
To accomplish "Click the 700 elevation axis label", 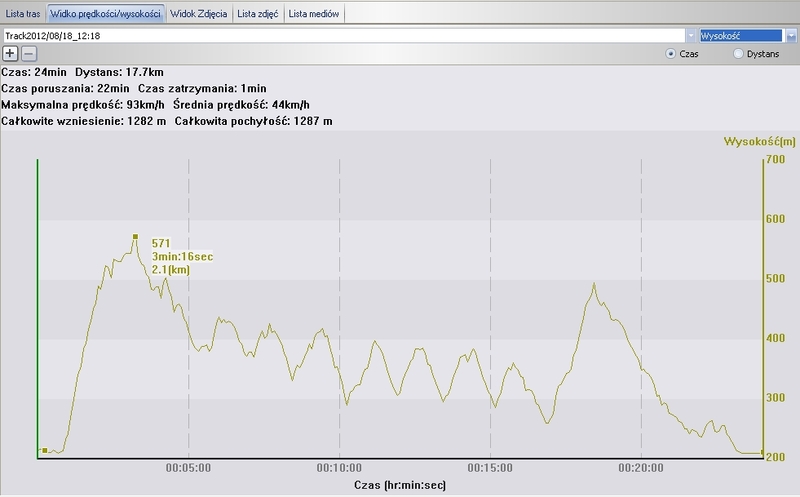I will tap(776, 159).
